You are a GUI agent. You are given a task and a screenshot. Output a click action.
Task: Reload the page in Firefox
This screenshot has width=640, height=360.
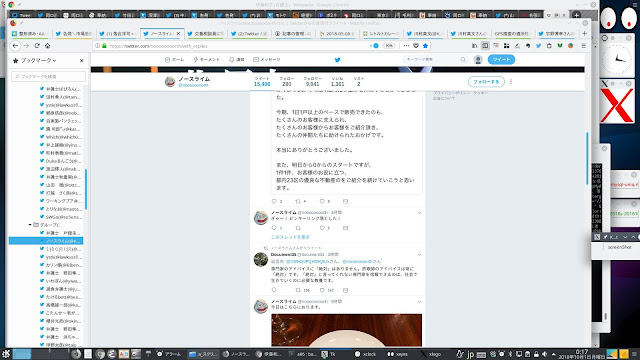(37, 46)
